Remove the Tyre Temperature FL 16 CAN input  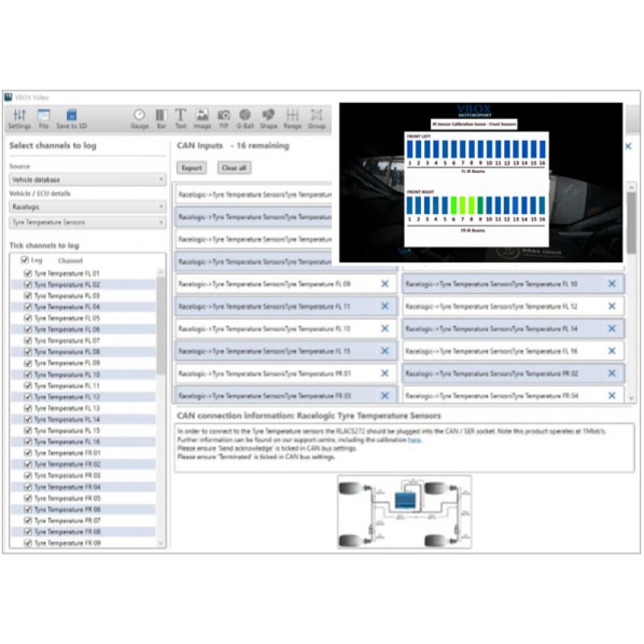[612, 351]
